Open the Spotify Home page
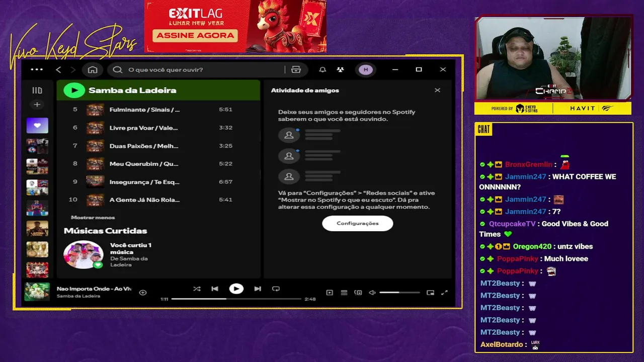Image resolution: width=644 pixels, height=362 pixels. pos(93,69)
